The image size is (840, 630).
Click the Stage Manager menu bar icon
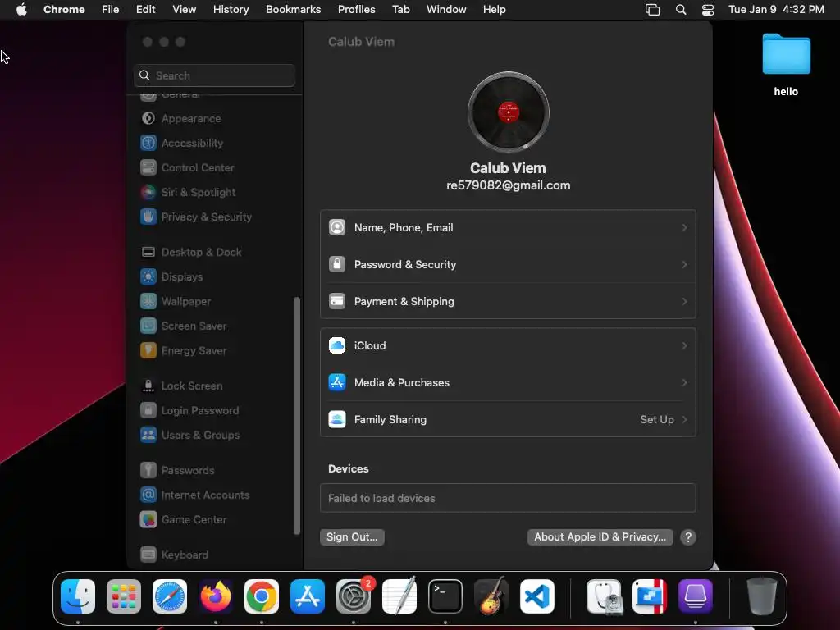[x=652, y=10]
